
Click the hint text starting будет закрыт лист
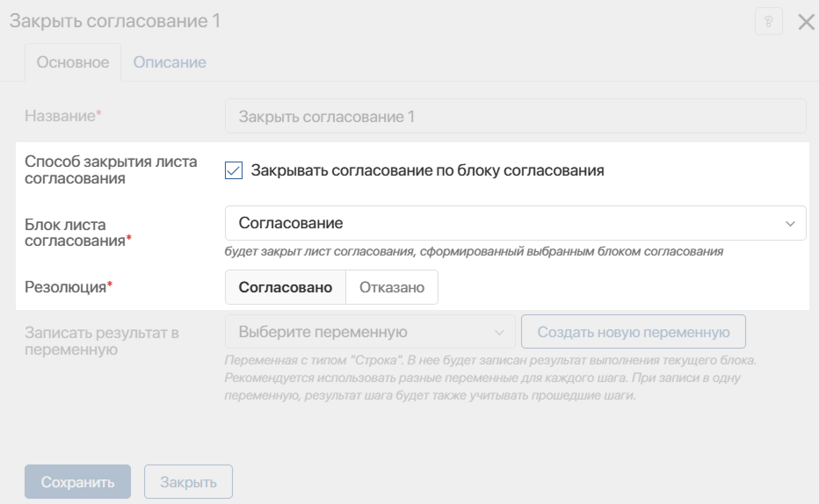(474, 251)
